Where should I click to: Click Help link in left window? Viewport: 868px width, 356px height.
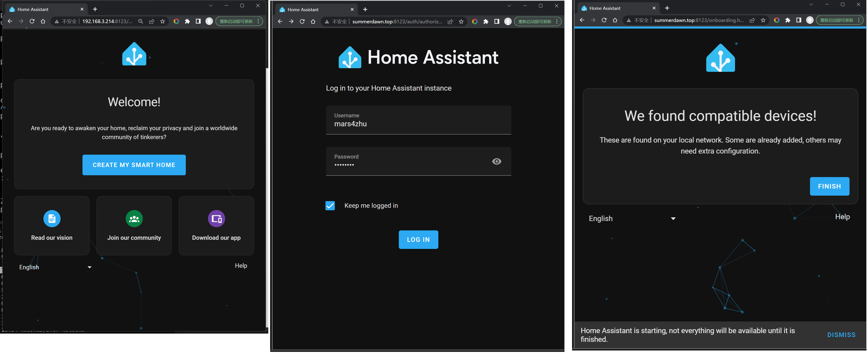click(x=241, y=266)
